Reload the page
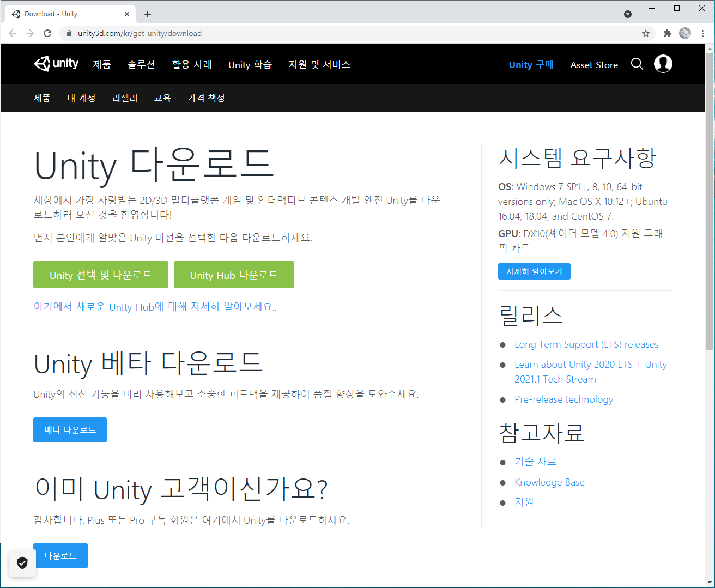This screenshot has height=588, width=715. pos(47,33)
